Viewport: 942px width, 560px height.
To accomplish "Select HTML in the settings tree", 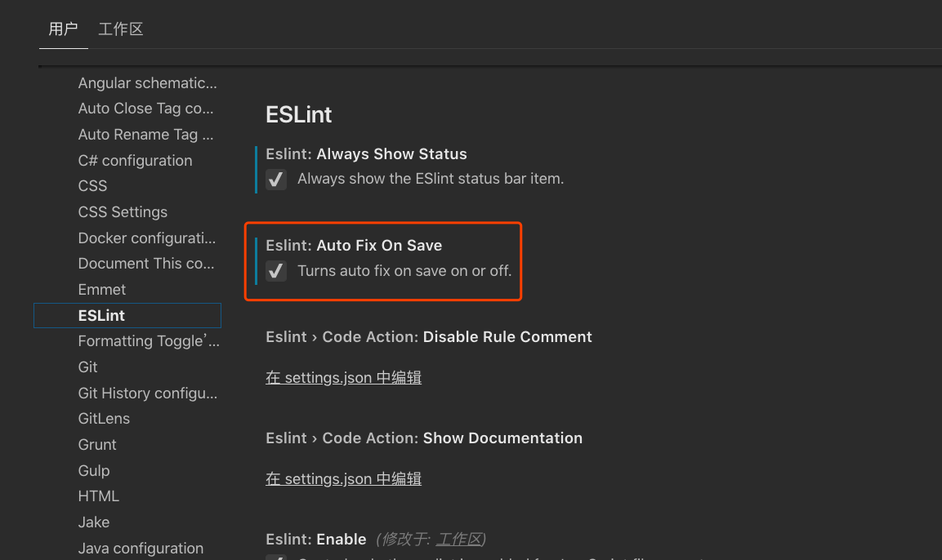I will (x=99, y=496).
